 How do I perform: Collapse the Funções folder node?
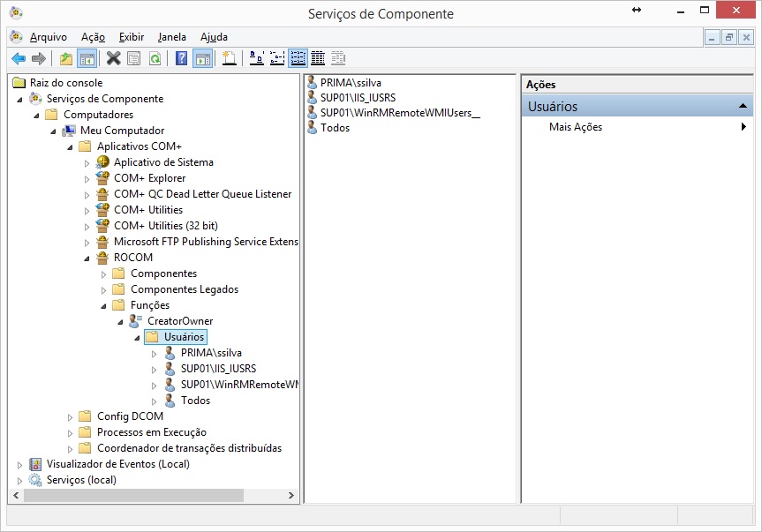coord(104,306)
